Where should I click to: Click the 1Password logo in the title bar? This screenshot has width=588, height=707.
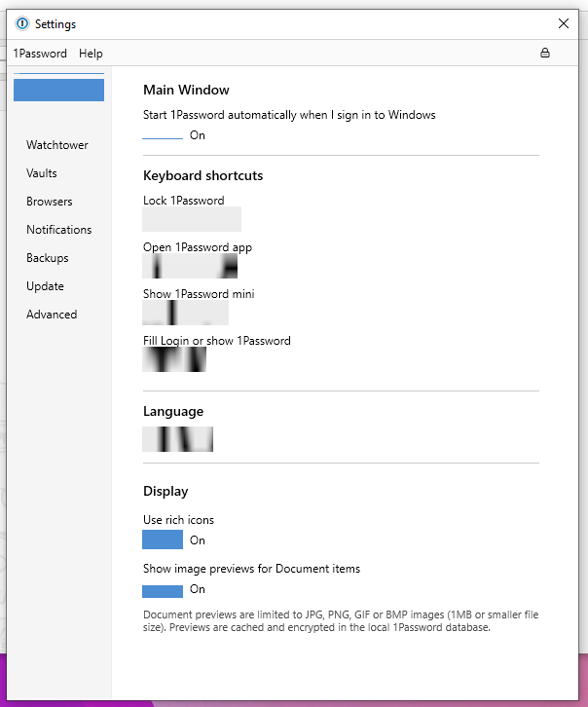pos(22,23)
